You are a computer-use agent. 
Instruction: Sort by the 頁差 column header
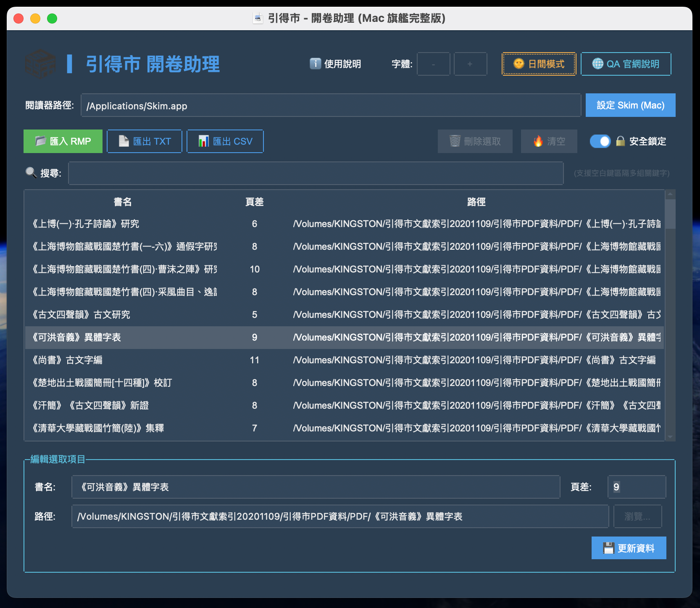(x=254, y=202)
